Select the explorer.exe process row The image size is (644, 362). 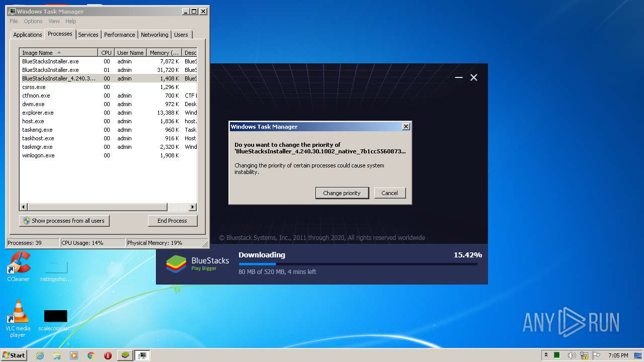pos(108,113)
